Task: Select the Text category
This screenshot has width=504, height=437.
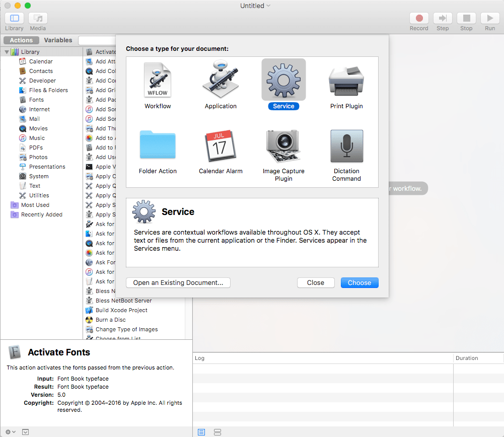Action: click(34, 186)
